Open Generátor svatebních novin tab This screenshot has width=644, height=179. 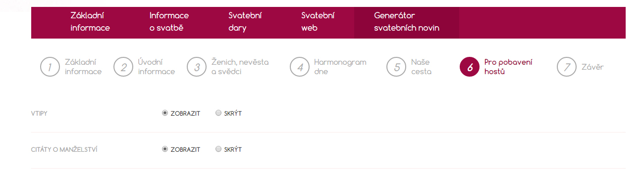point(407,22)
